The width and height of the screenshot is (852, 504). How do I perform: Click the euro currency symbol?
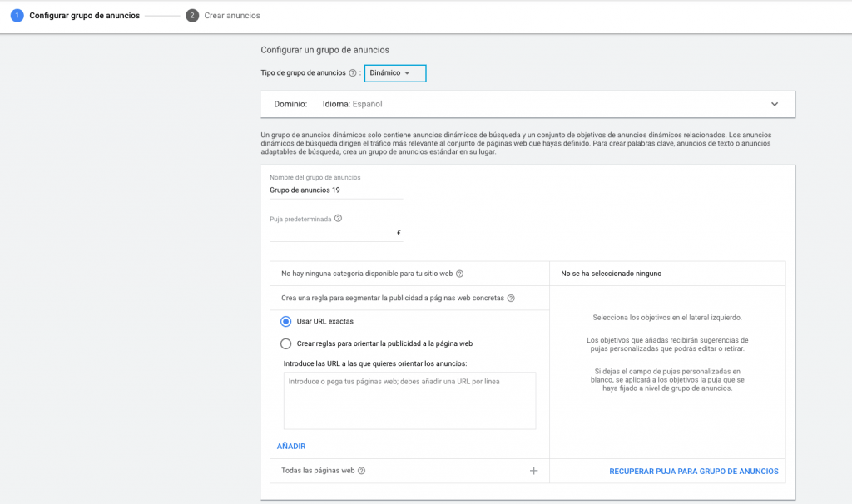[399, 233]
